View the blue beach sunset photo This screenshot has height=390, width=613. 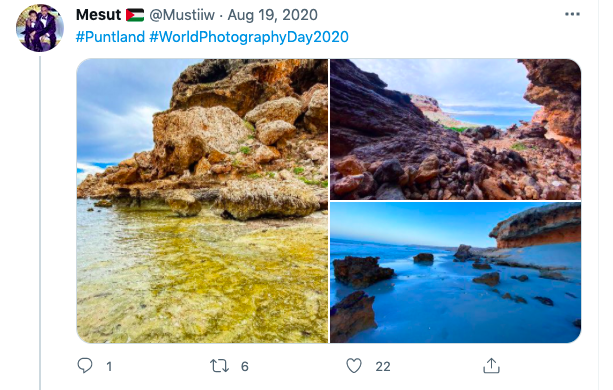455,273
